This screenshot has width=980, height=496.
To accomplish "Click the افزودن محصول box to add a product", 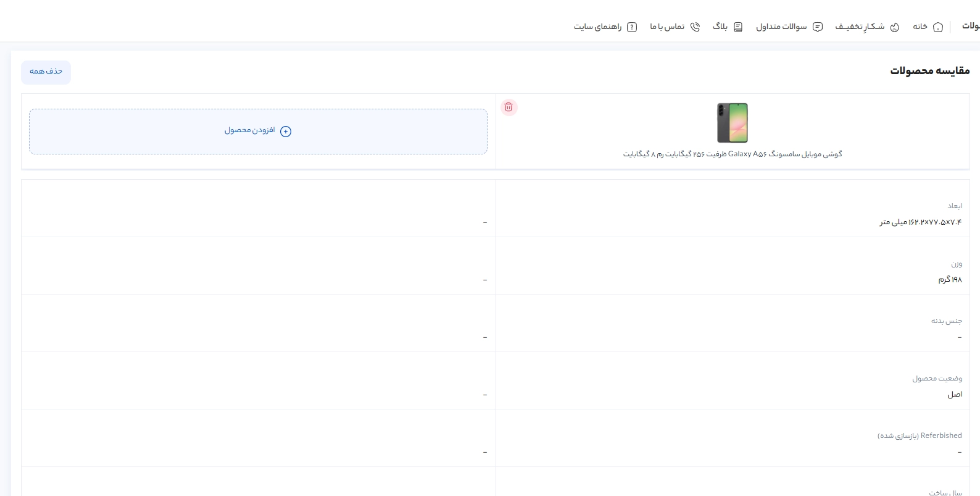I will coord(258,132).
